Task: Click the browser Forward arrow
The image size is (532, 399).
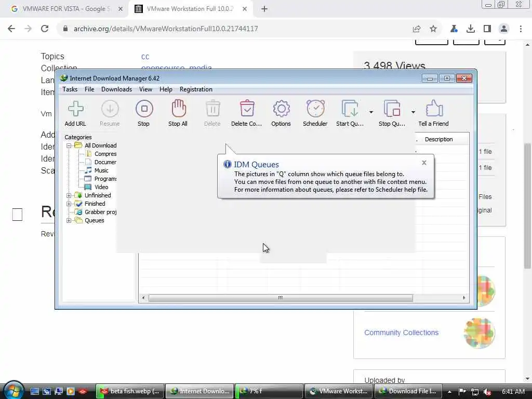Action: point(28,29)
